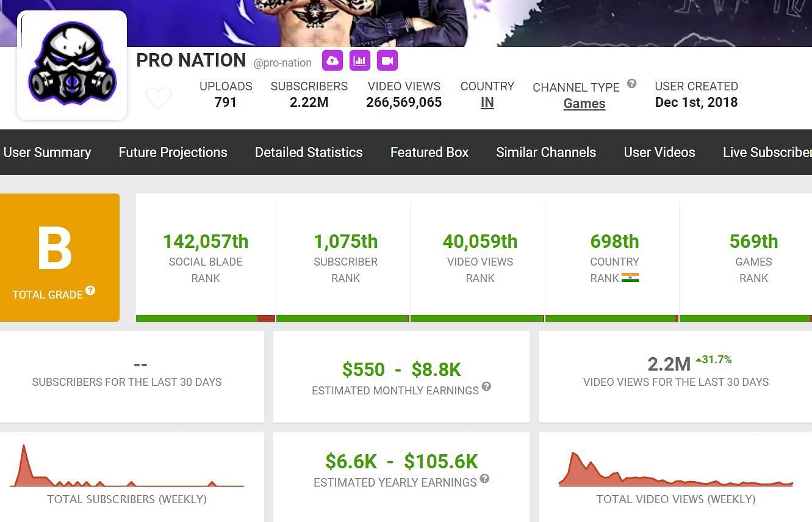Viewport: 812px width, 522px height.
Task: Open the Detailed Statistics tab
Action: 309,152
